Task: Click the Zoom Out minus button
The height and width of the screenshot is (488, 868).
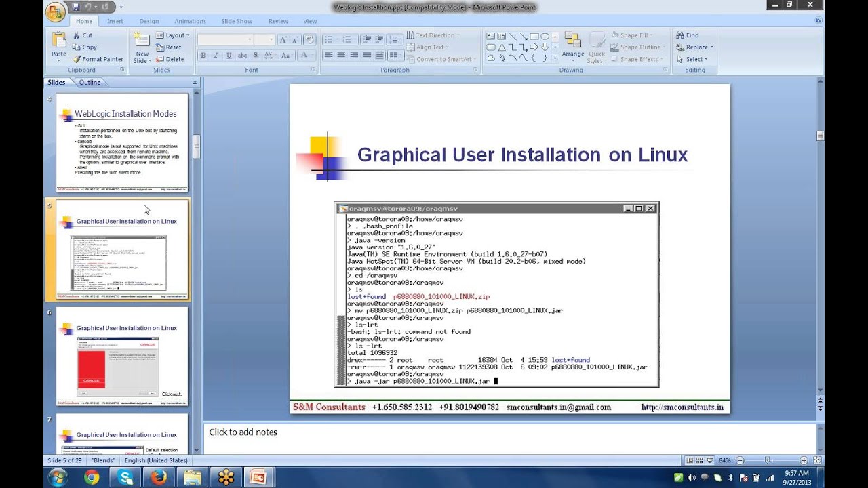Action: click(x=740, y=461)
